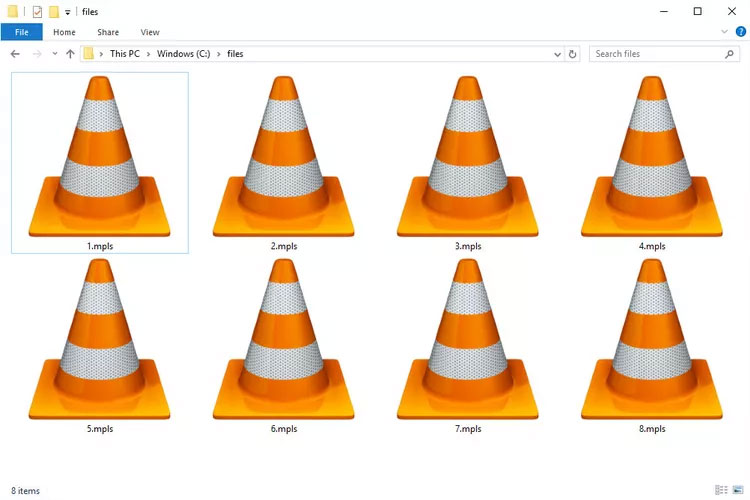Close the files window
This screenshot has height=500, width=750.
732,11
